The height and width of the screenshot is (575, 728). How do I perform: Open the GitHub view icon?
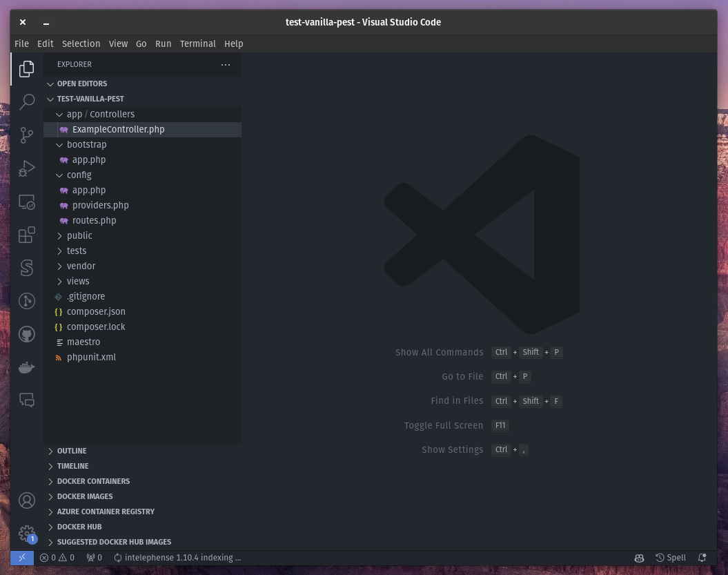click(x=26, y=334)
